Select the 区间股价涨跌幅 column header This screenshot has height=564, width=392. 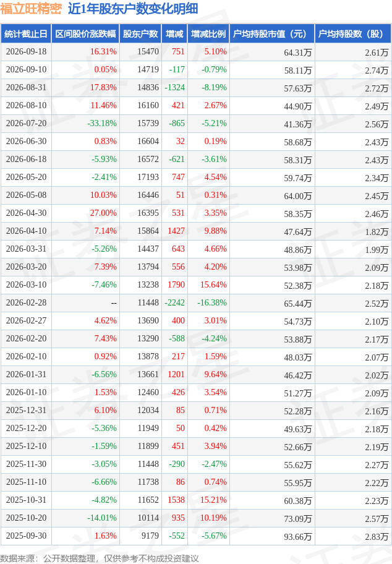pos(85,34)
